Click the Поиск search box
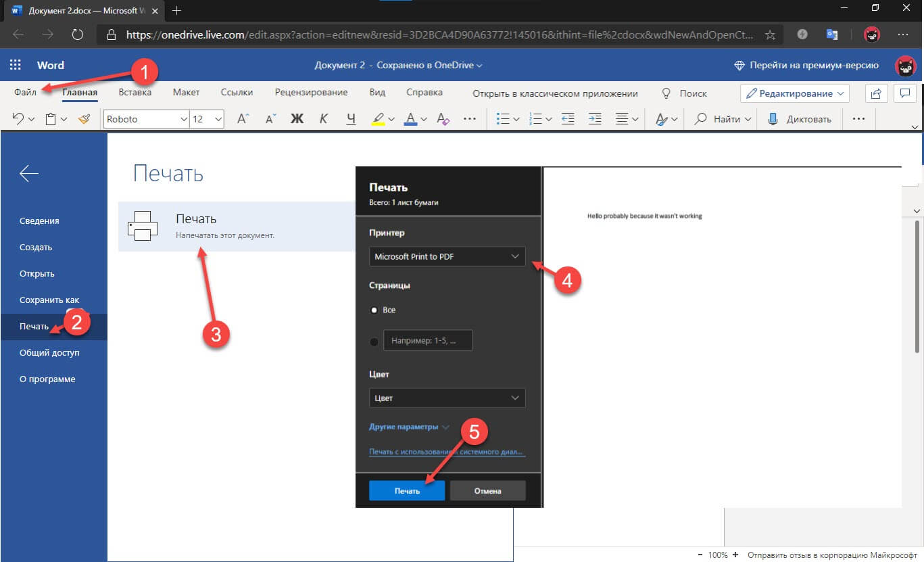The width and height of the screenshot is (924, 562). (x=684, y=93)
